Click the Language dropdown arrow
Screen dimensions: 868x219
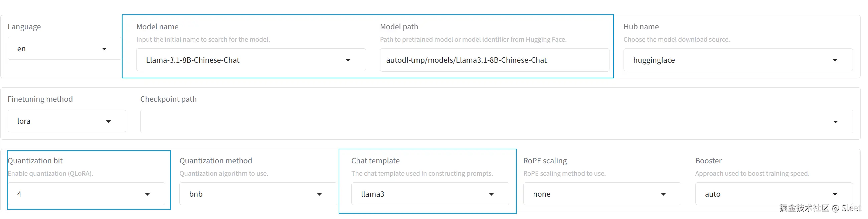(105, 49)
